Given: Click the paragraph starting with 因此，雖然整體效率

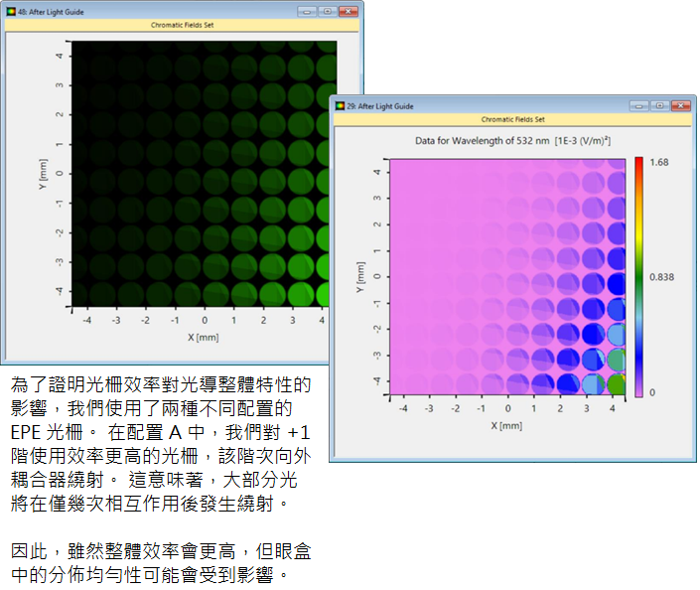Looking at the screenshot, I should coord(161,563).
